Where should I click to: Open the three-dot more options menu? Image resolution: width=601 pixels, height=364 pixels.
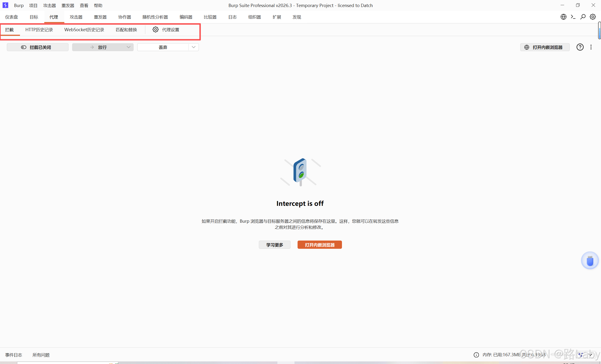591,47
